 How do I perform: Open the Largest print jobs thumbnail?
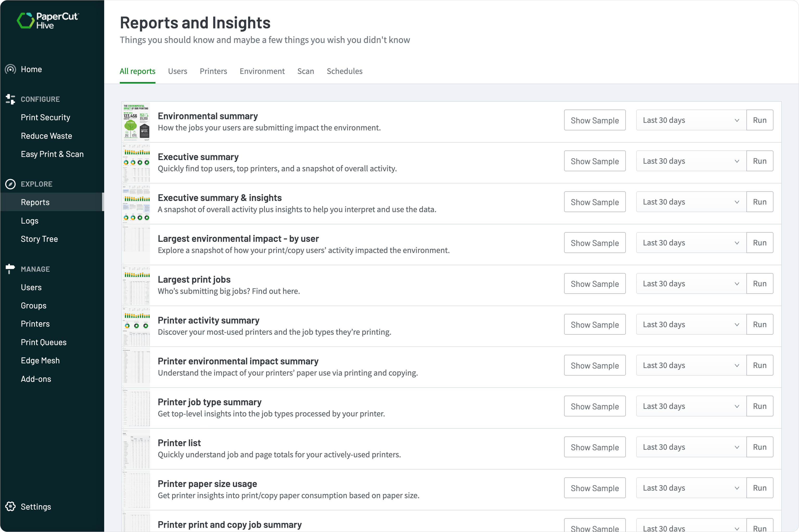136,286
